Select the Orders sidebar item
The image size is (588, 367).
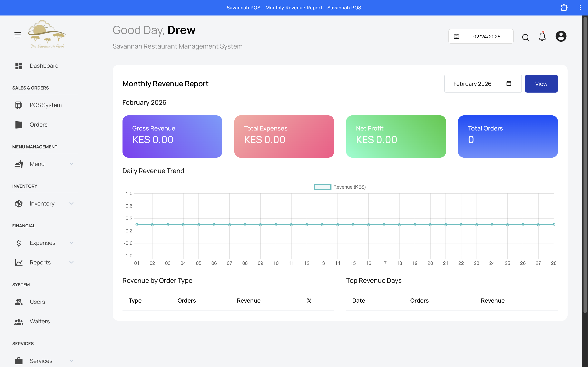pyautogui.click(x=38, y=125)
